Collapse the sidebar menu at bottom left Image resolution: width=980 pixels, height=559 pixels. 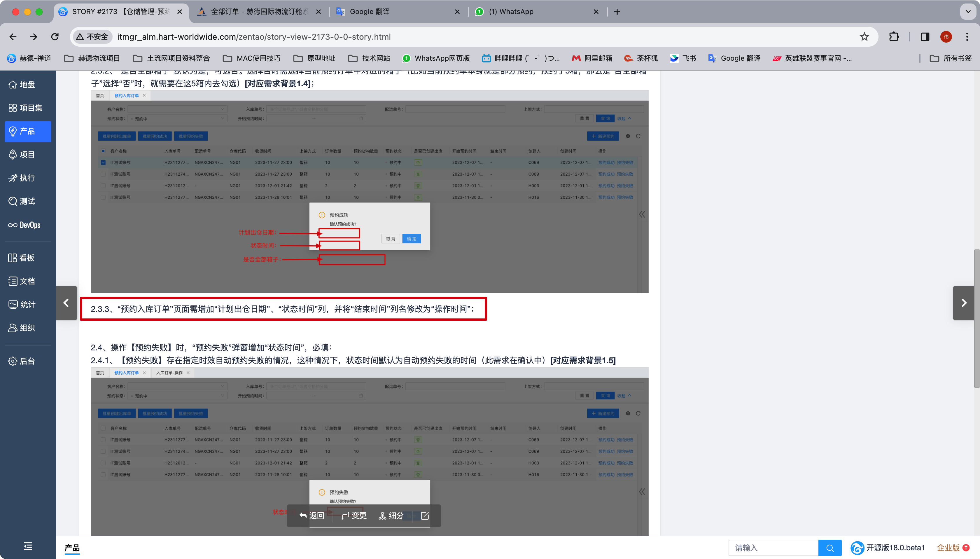28,546
